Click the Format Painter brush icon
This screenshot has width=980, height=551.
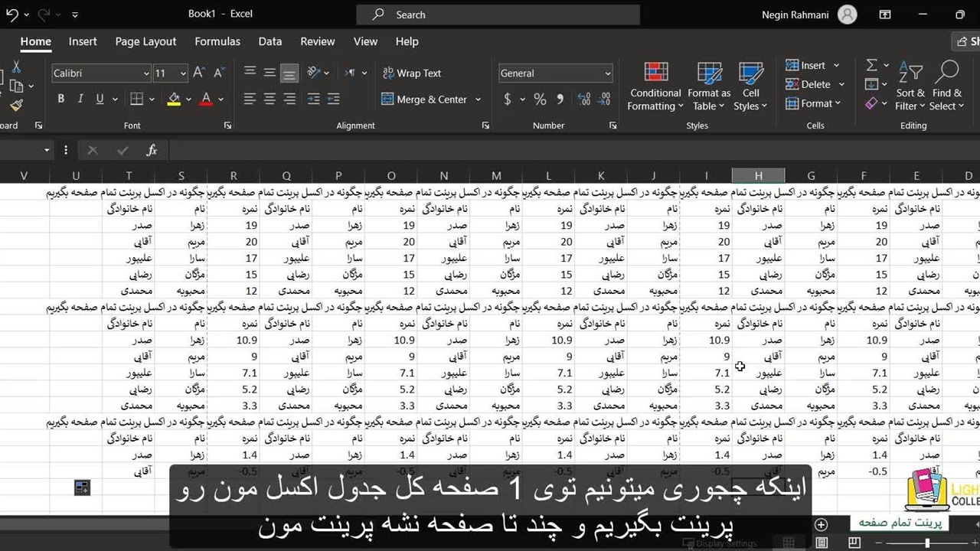tap(16, 106)
